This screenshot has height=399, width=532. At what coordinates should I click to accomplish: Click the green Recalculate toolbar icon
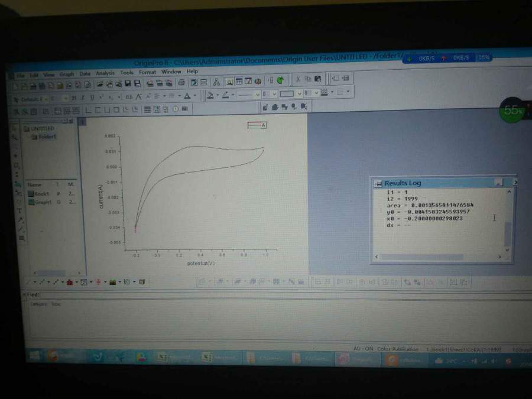(x=280, y=80)
